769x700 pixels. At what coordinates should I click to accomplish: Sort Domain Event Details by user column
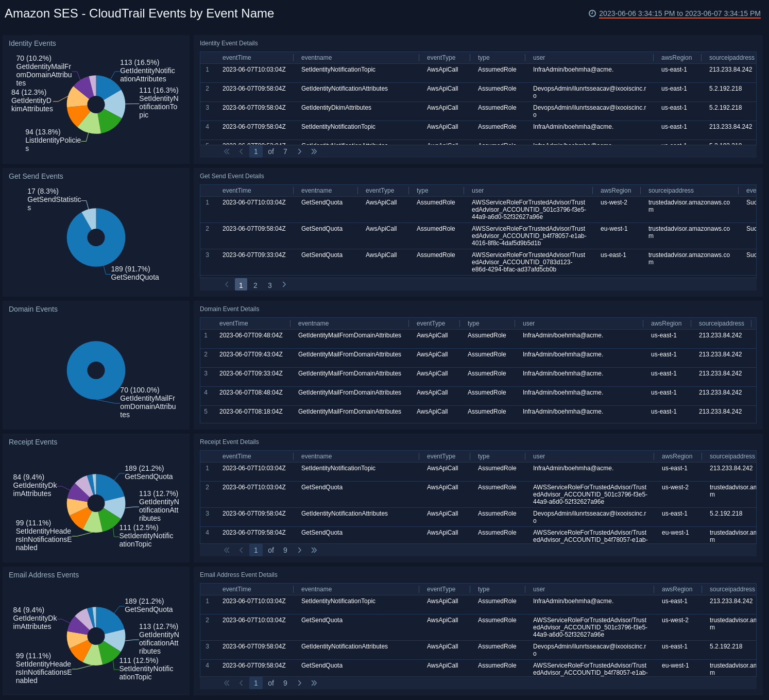(x=528, y=323)
